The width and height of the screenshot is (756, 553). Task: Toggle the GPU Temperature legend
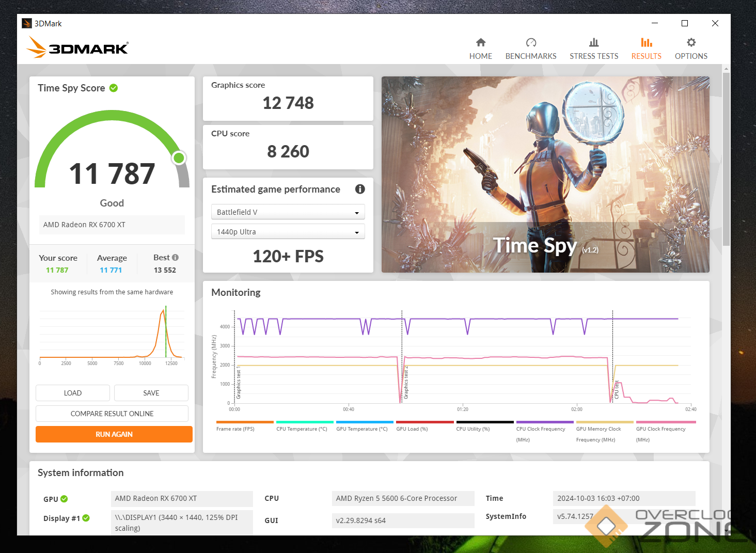tap(365, 426)
